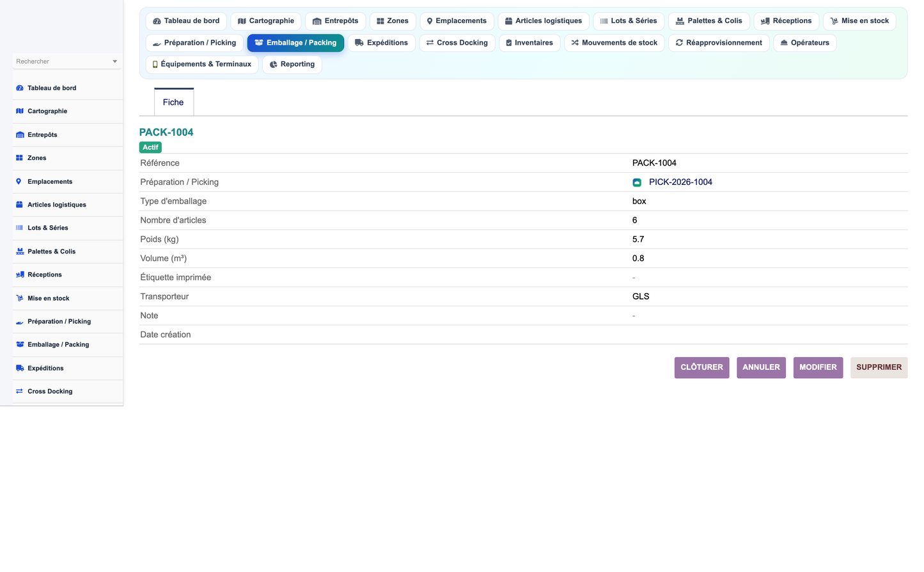Click the Expéditions truck icon in the sidebar
Viewport: 924px width, 572px height.
coord(20,368)
